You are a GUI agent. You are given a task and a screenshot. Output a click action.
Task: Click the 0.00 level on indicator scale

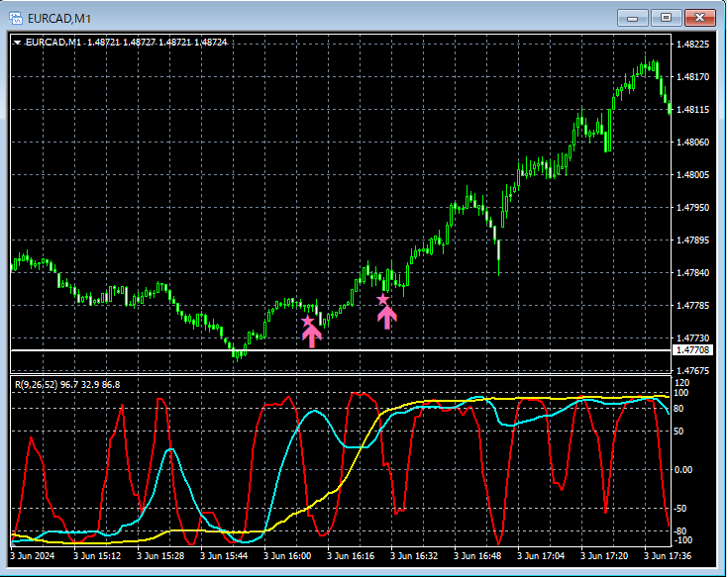coord(683,470)
